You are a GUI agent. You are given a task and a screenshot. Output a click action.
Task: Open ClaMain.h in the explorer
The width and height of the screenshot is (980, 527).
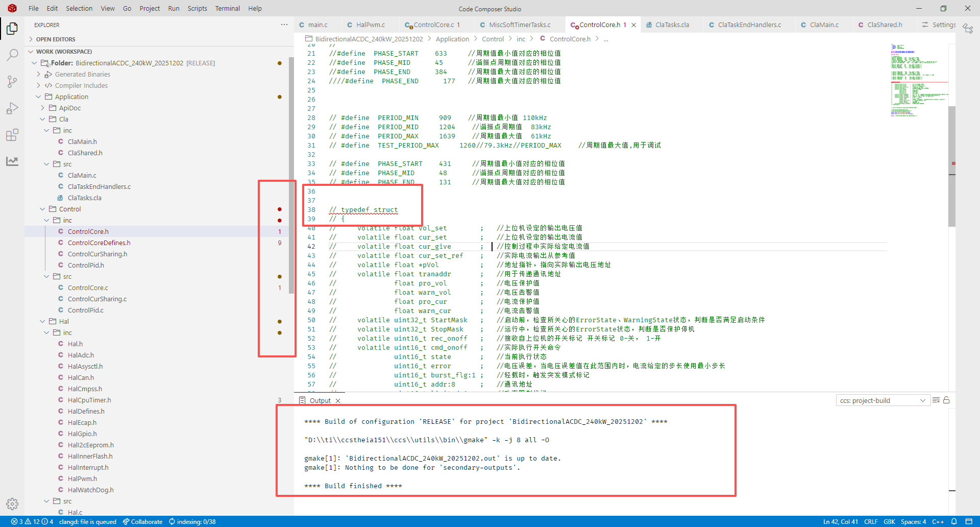tap(82, 141)
